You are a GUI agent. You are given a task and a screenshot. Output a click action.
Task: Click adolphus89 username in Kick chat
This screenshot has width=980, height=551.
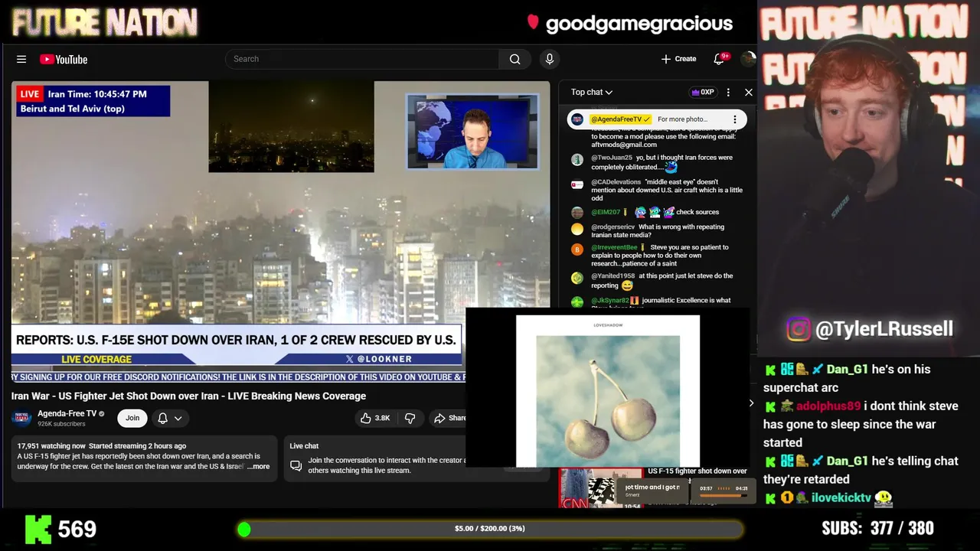click(x=828, y=406)
